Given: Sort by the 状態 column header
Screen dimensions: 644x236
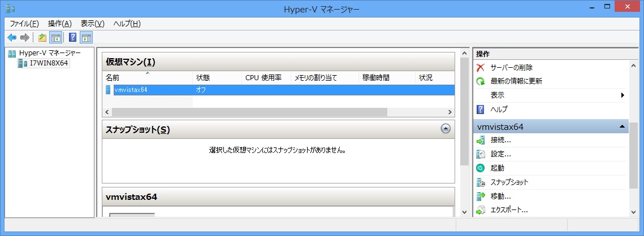Looking at the screenshot, I should pyautogui.click(x=217, y=77).
